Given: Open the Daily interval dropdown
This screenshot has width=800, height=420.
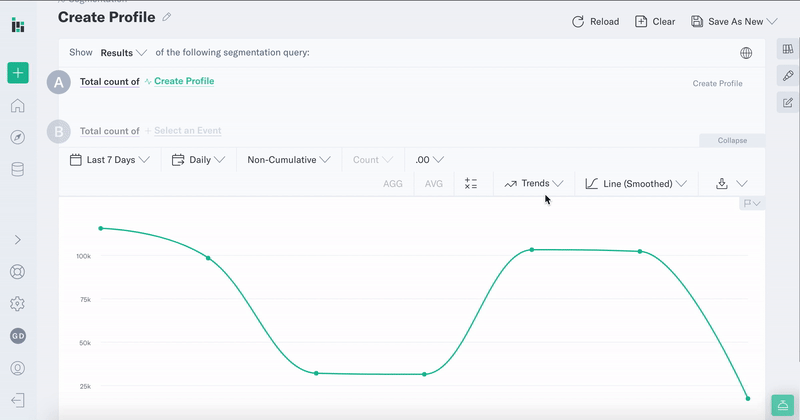Looking at the screenshot, I should click(198, 160).
